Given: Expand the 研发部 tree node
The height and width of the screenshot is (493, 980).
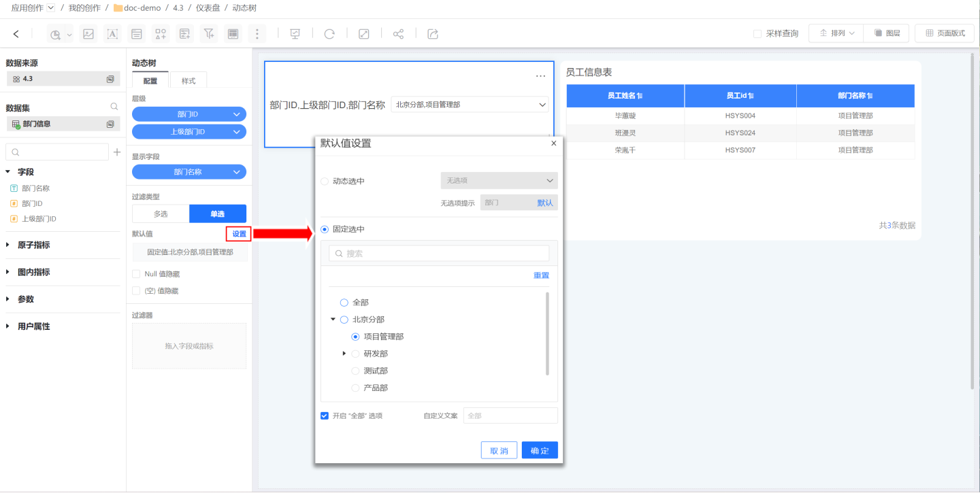Looking at the screenshot, I should [x=344, y=354].
